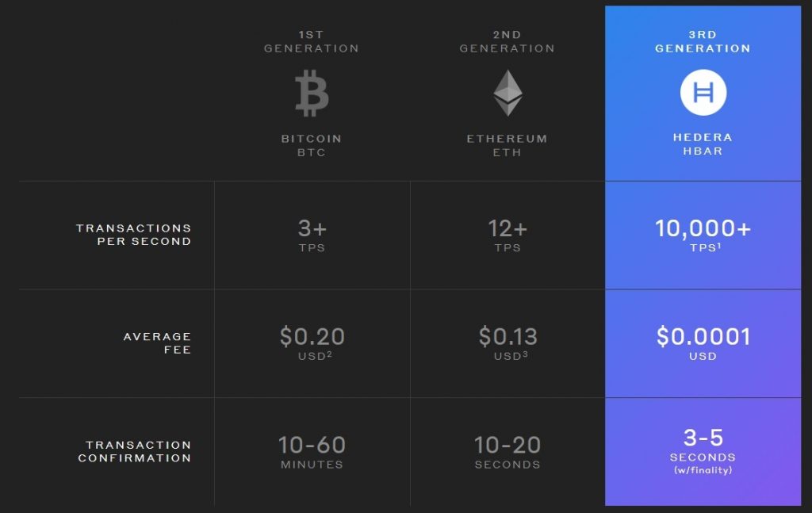The width and height of the screenshot is (812, 513).
Task: Click the Hedera HBAR label
Action: point(703,144)
